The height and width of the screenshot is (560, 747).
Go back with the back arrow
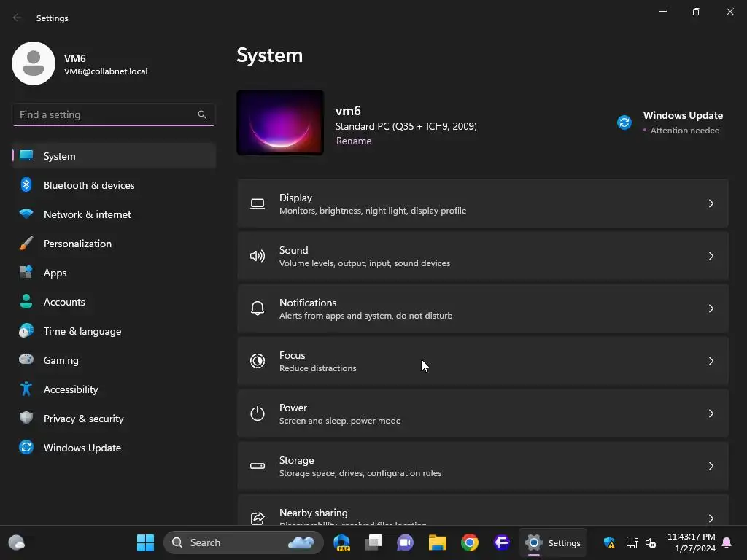click(18, 17)
